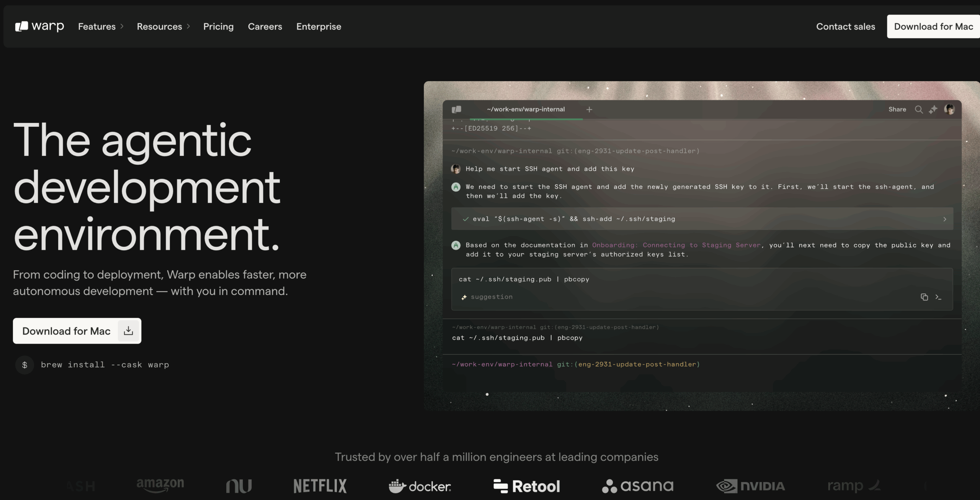Click the Asana logo
Image resolution: width=980 pixels, height=500 pixels.
637,486
